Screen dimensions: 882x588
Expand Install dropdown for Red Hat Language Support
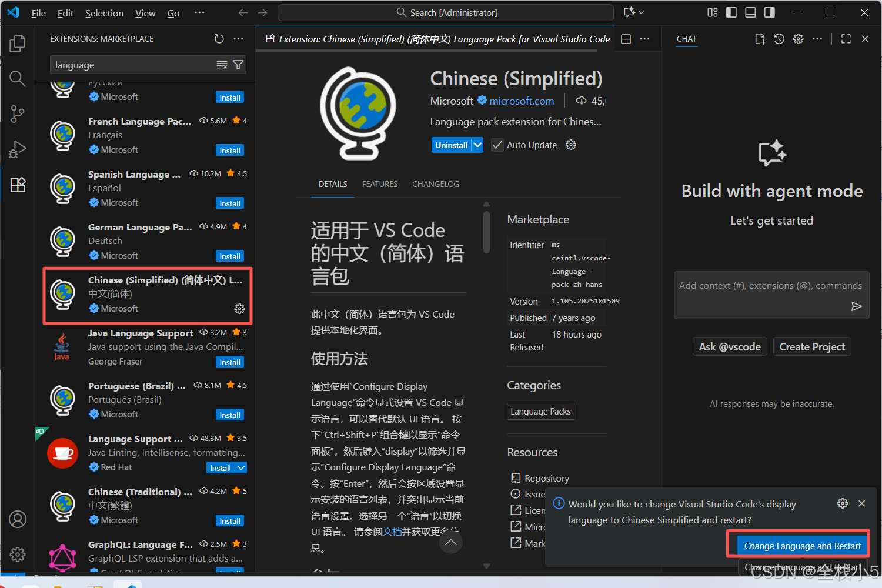(241, 467)
